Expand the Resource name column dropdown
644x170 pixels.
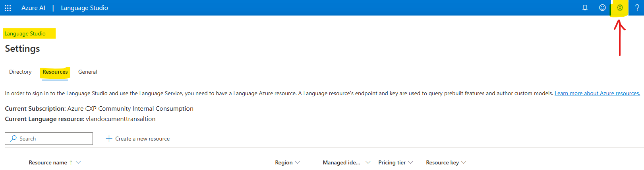(x=78, y=162)
